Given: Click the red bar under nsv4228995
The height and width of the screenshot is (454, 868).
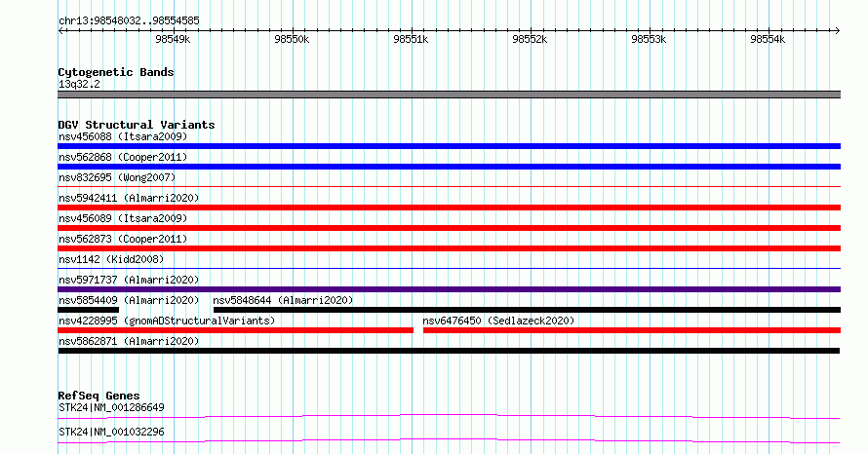Looking at the screenshot, I should pos(235,330).
